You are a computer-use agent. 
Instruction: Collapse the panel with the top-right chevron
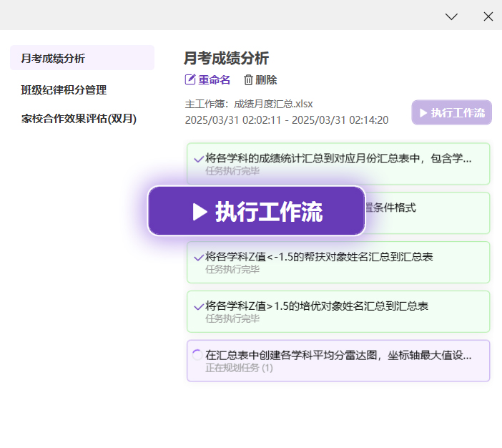pyautogui.click(x=451, y=16)
